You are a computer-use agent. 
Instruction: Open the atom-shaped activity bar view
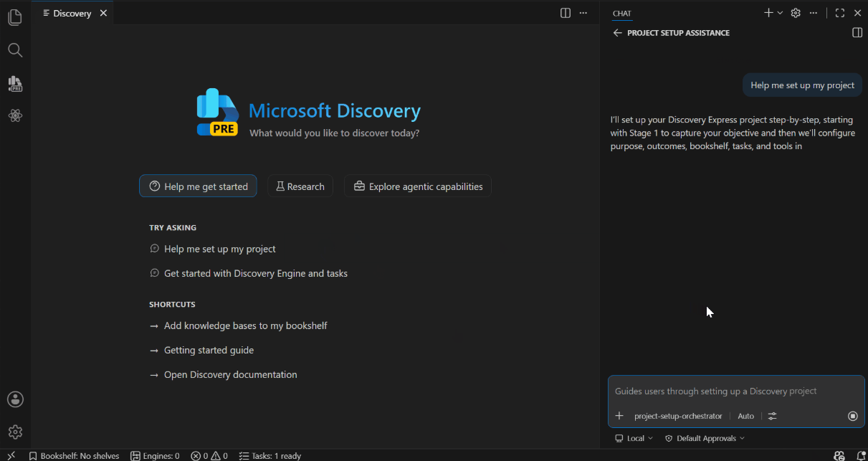click(x=15, y=115)
